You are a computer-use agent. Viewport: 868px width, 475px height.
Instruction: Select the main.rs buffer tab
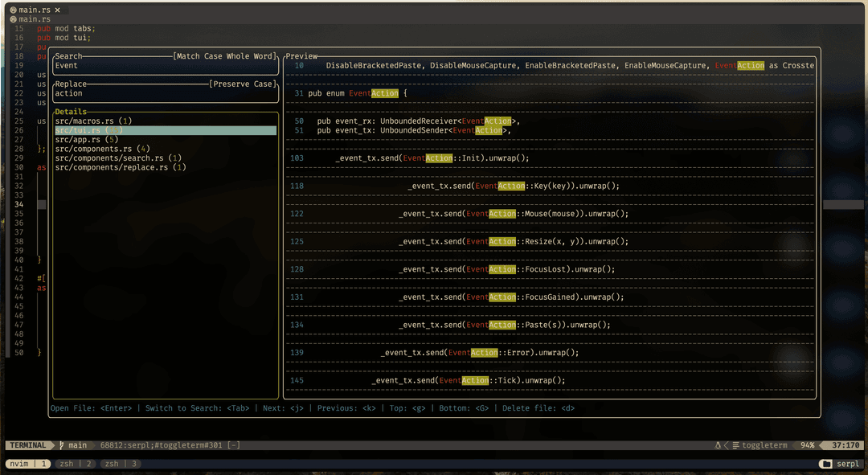35,10
